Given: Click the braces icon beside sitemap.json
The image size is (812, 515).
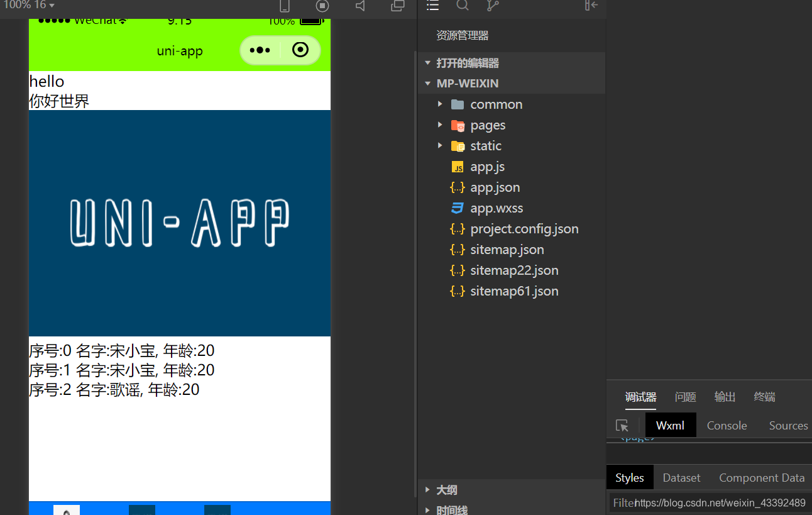Looking at the screenshot, I should click(458, 250).
